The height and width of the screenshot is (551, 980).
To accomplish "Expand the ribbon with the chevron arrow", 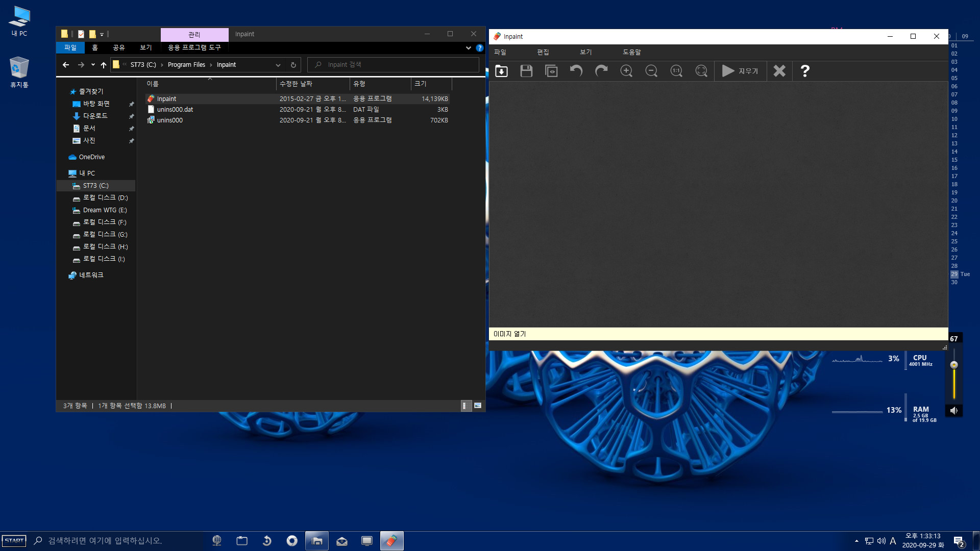I will (x=469, y=48).
